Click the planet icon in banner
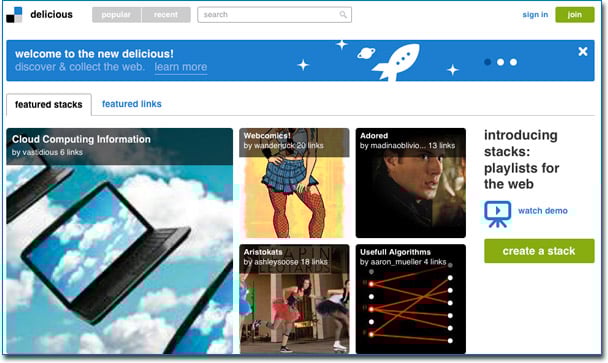This screenshot has height=363, width=608. [x=366, y=53]
